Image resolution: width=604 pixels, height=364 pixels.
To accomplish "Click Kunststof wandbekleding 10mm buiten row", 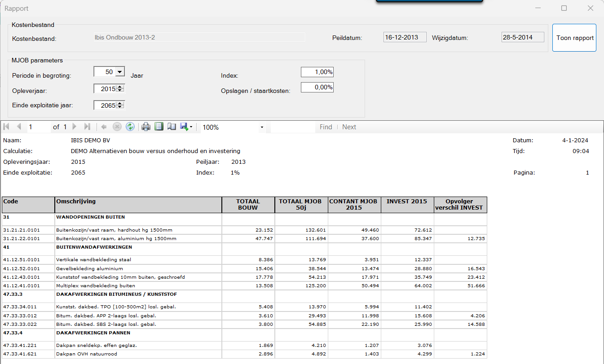I will pos(244,277).
